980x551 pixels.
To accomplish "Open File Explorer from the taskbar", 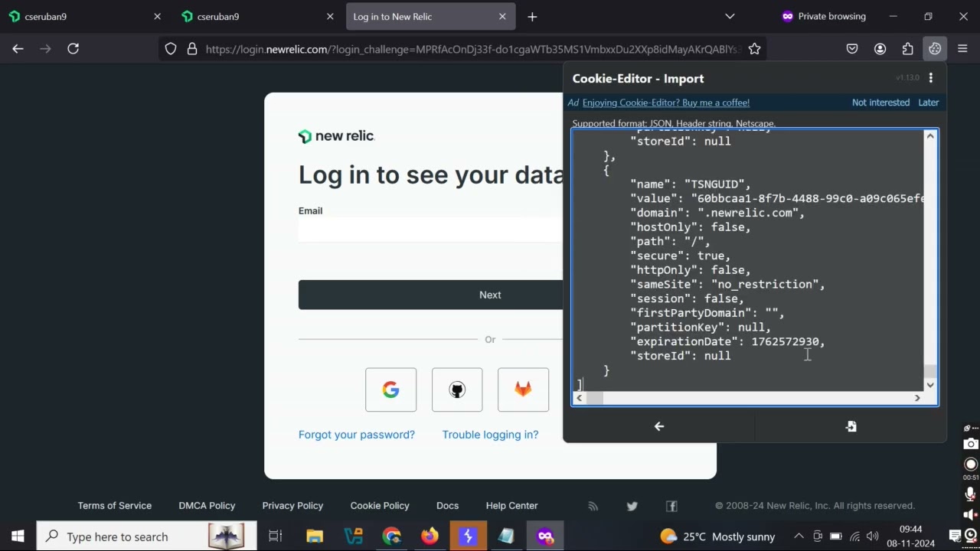I will pyautogui.click(x=315, y=536).
